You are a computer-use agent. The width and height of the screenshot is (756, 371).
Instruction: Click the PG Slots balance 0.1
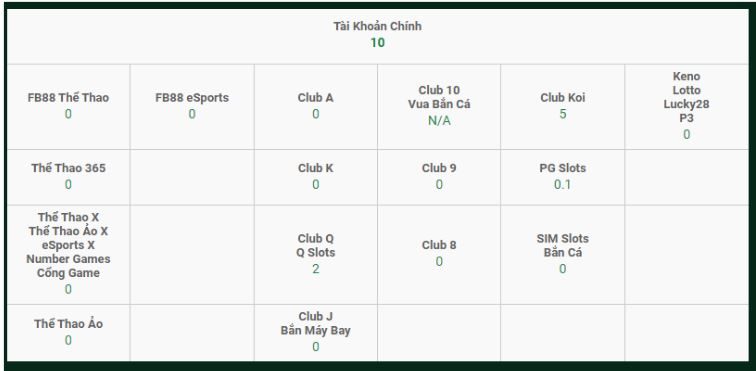coord(562,185)
